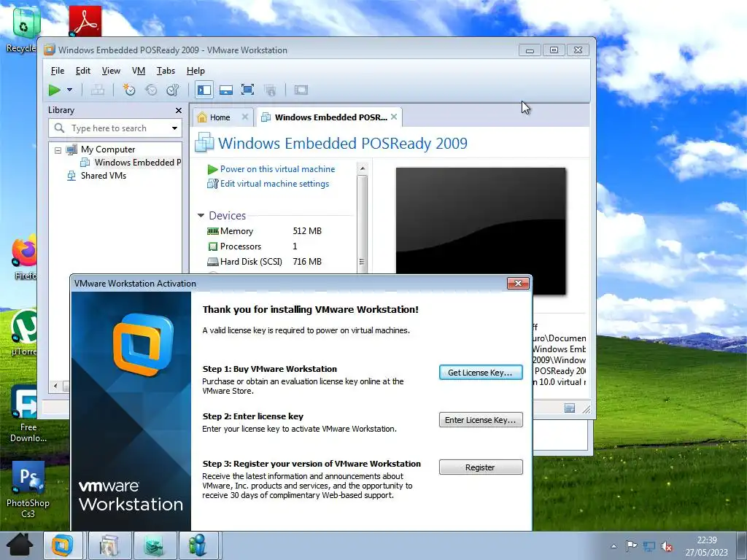747x560 pixels.
Task: Open the Edit menu
Action: pos(83,71)
